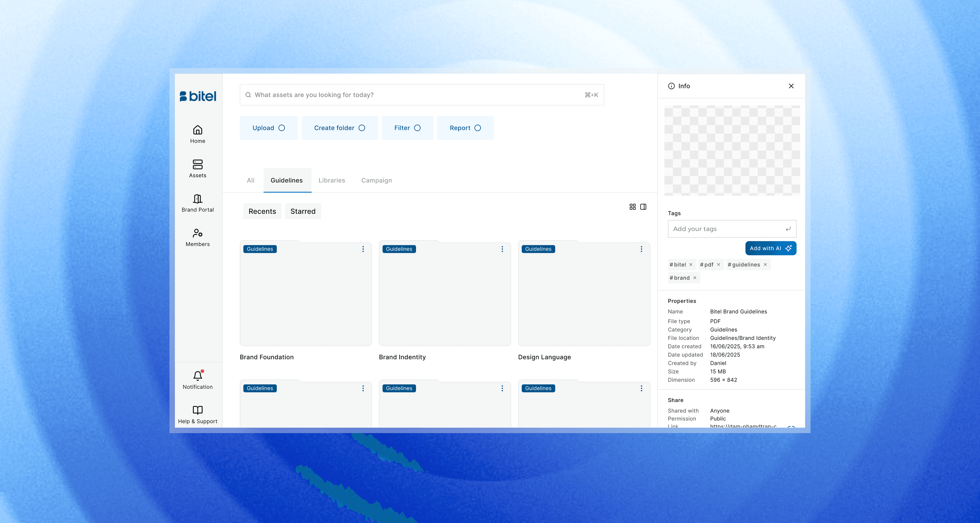The image size is (980, 523).
Task: Click the Add with AI button
Action: coord(770,248)
